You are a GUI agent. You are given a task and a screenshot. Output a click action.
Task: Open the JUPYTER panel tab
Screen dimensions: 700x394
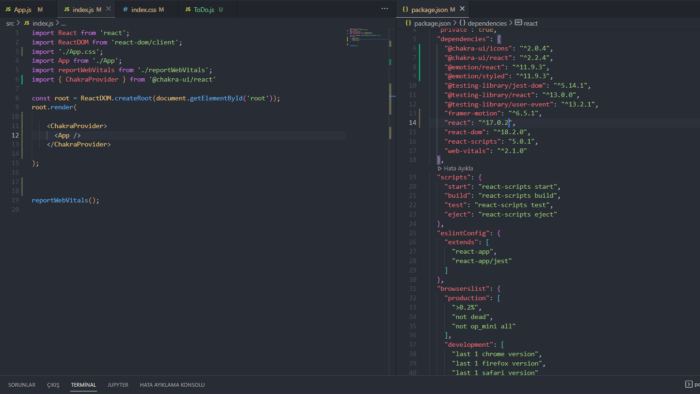[x=118, y=385]
